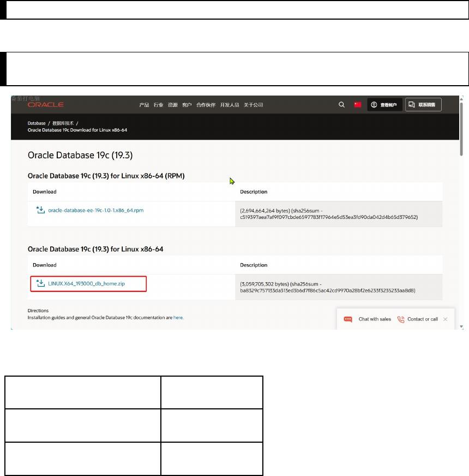Click the scrollbar down arrow
The width and height of the screenshot is (469, 476).
point(461,326)
